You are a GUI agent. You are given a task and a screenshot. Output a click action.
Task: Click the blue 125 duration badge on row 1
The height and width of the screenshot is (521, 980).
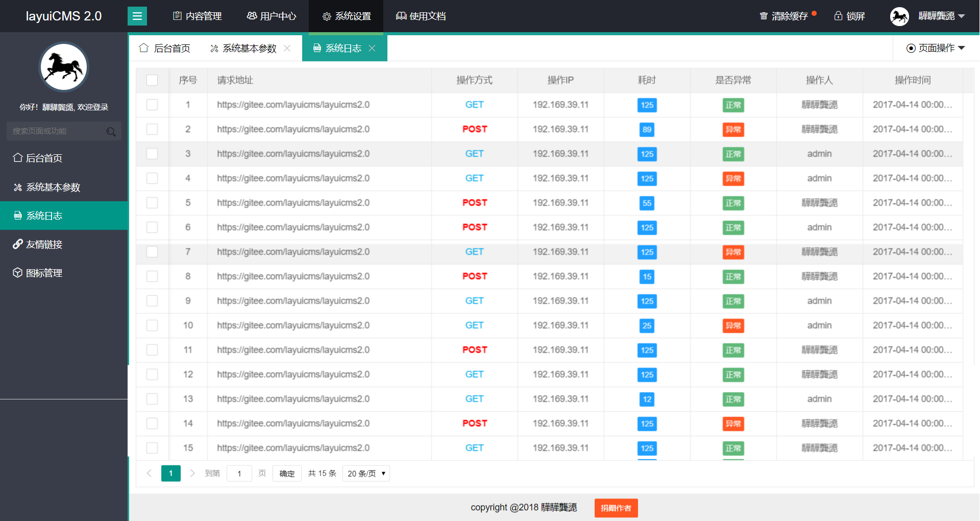(647, 105)
